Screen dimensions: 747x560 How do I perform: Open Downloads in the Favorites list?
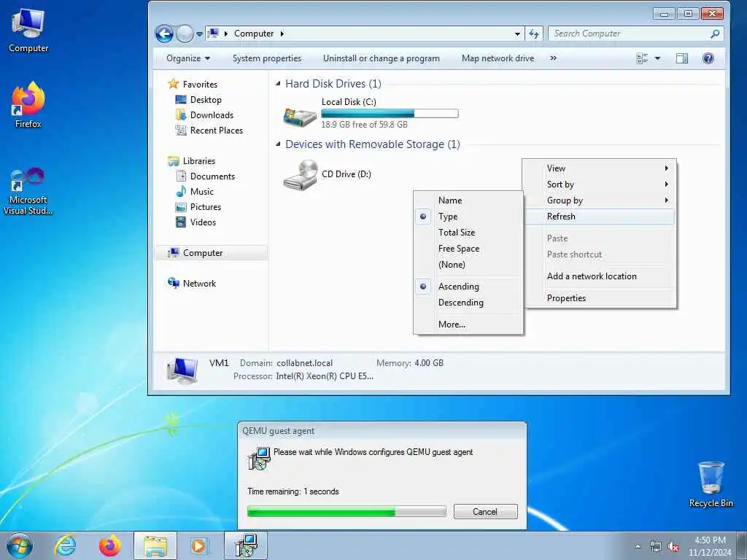point(212,114)
